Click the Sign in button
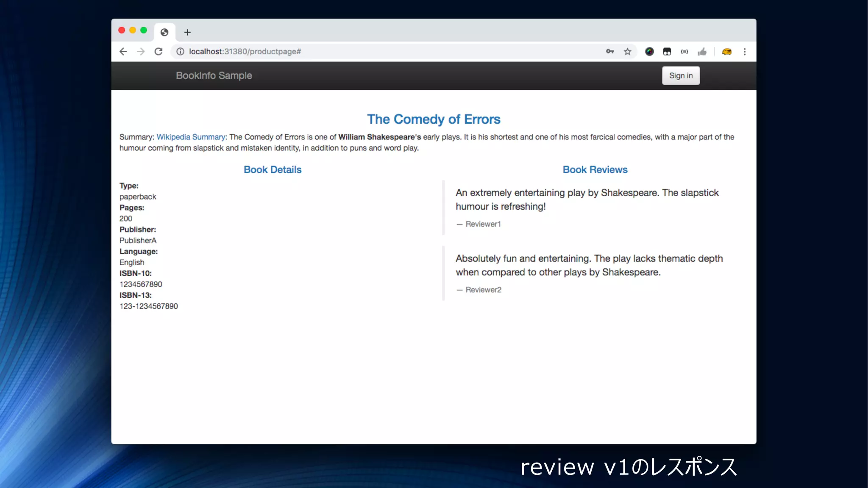868x488 pixels. 681,75
